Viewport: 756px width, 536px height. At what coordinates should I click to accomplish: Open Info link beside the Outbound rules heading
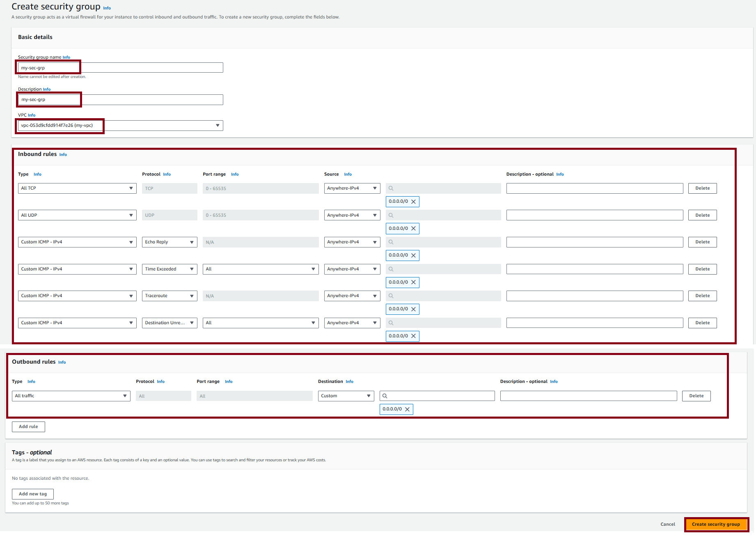62,362
